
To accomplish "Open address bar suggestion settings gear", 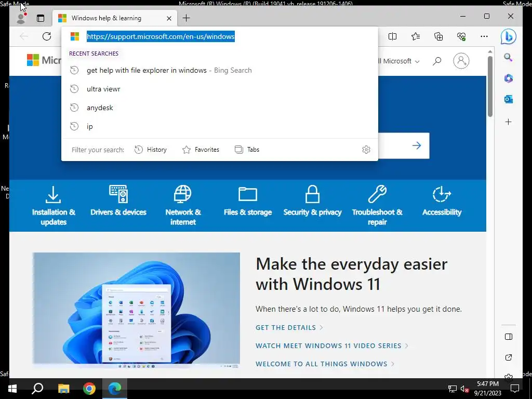I will click(366, 150).
